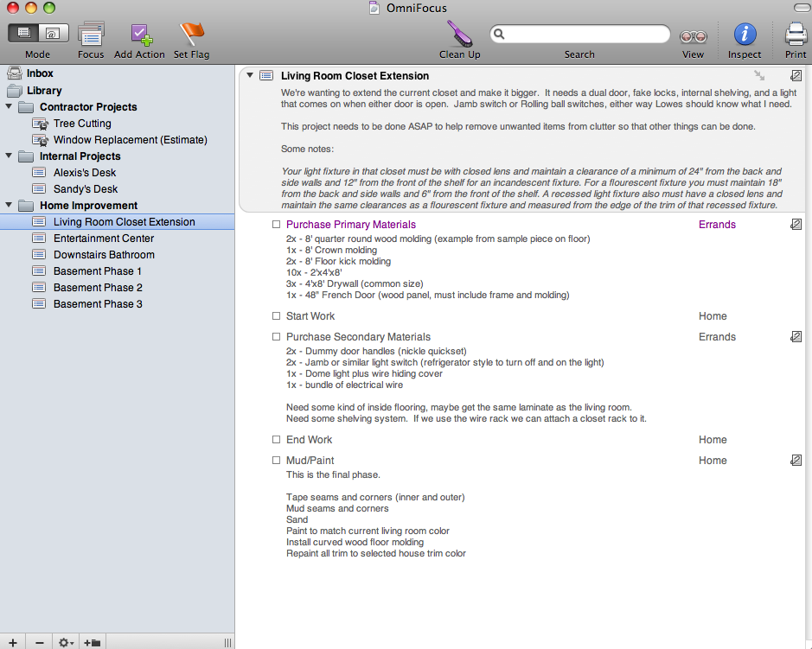Viewport: 812px width, 649px height.
Task: Open the Entertainment Center project
Action: click(104, 239)
